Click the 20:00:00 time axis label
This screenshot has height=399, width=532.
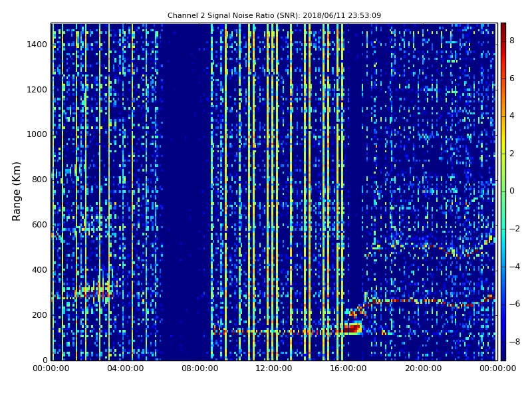coord(423,368)
